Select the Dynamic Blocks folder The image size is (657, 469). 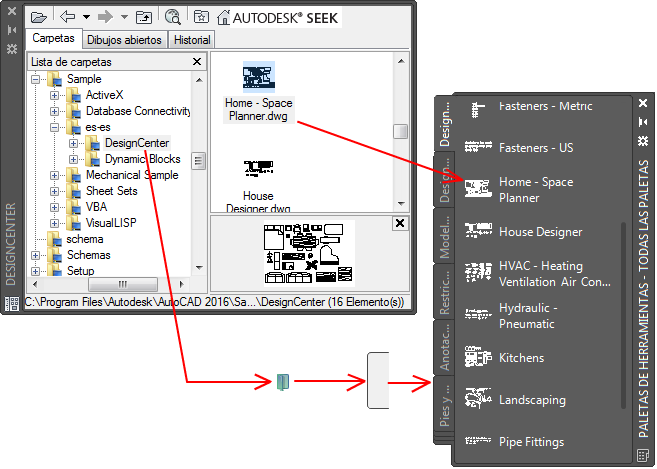142,159
